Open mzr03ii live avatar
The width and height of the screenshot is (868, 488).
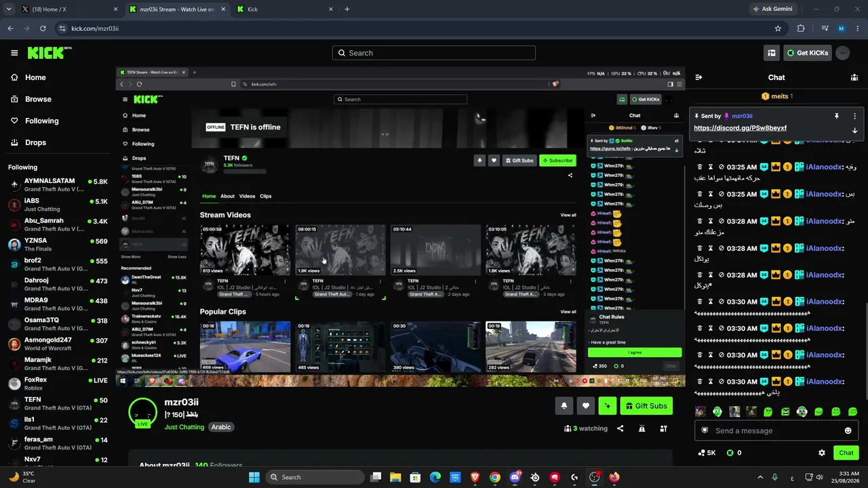click(x=142, y=413)
